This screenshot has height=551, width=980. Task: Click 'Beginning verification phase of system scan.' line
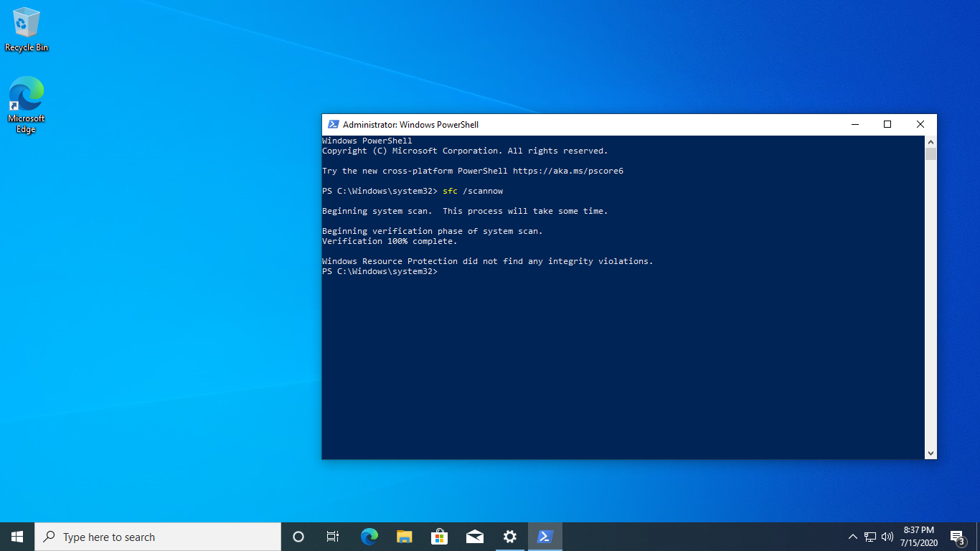[433, 231]
